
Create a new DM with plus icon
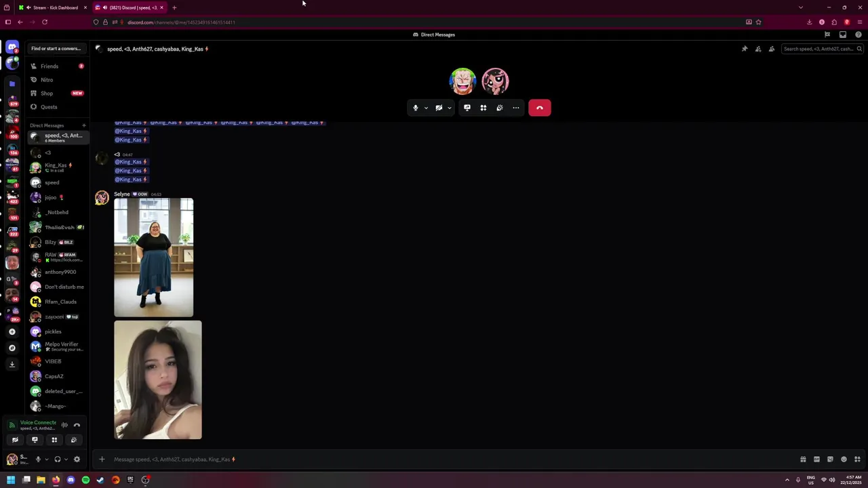[84, 125]
